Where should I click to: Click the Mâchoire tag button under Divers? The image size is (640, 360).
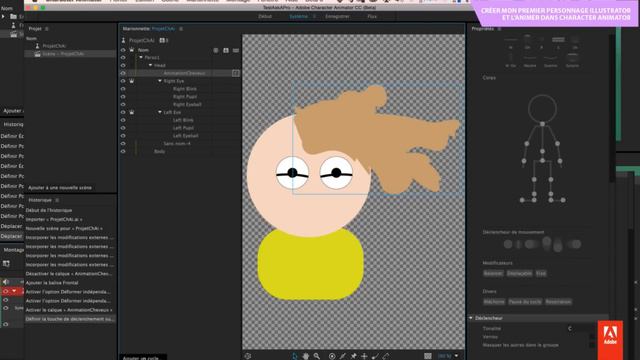pos(494,302)
